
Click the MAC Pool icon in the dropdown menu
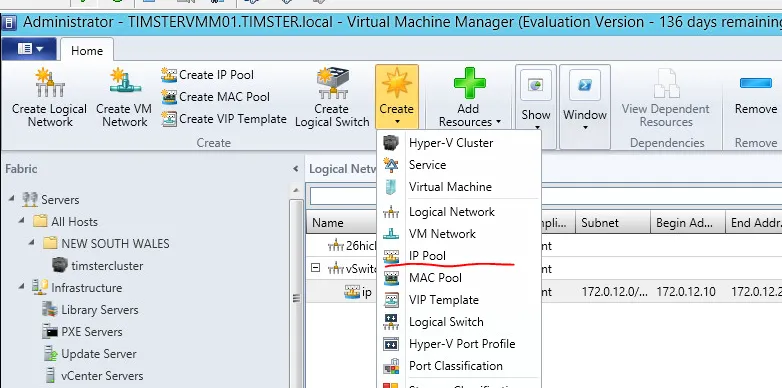pyautogui.click(x=391, y=278)
